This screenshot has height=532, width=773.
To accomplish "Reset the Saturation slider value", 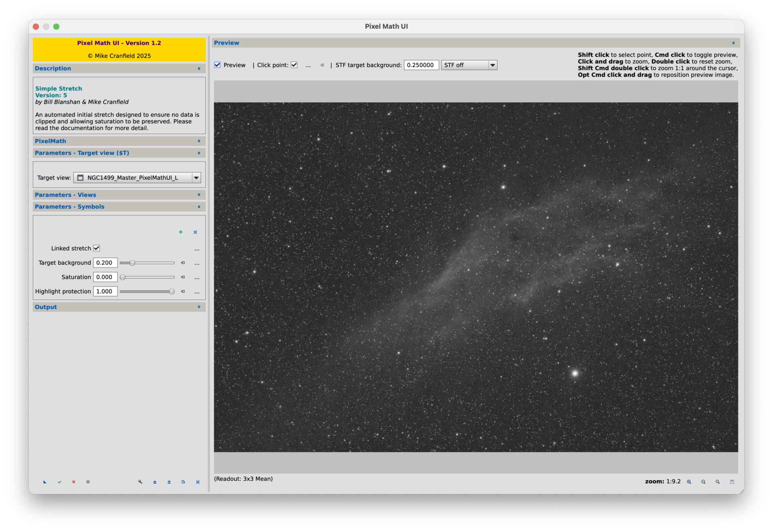I will tap(183, 277).
